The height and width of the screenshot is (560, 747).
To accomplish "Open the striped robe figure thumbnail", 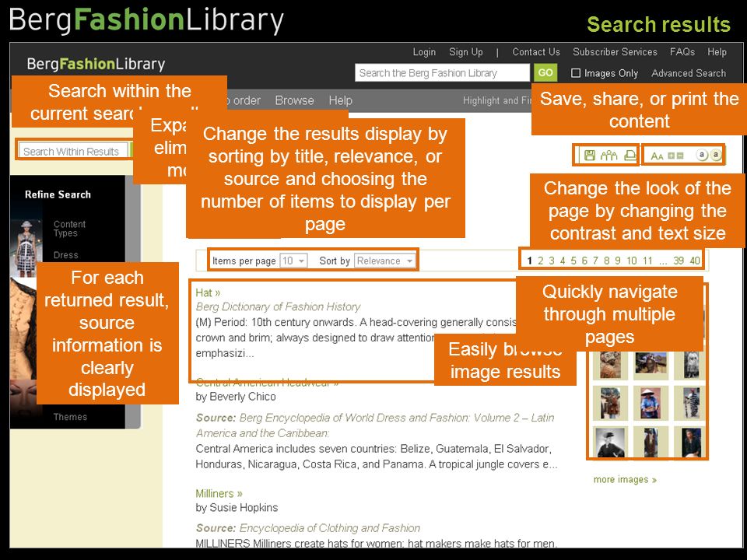I will point(691,402).
